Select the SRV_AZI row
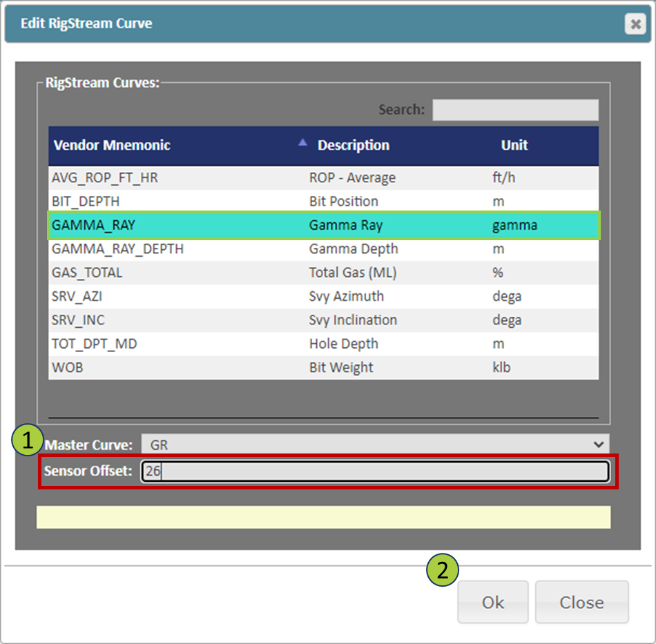 [323, 297]
